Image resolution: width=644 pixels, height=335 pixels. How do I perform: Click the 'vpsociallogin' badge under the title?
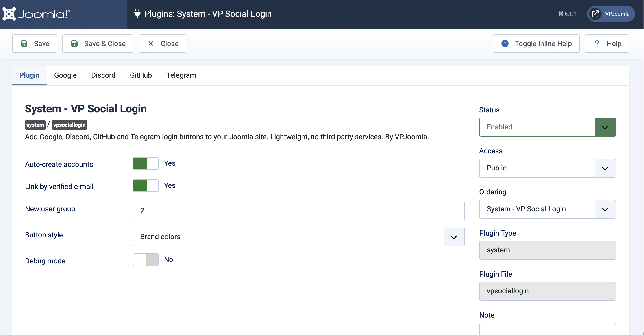[69, 125]
